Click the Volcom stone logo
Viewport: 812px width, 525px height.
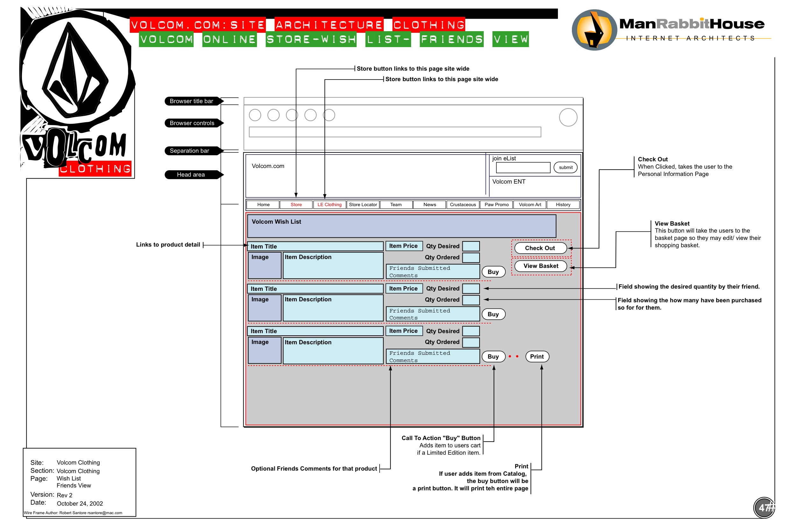76,70
